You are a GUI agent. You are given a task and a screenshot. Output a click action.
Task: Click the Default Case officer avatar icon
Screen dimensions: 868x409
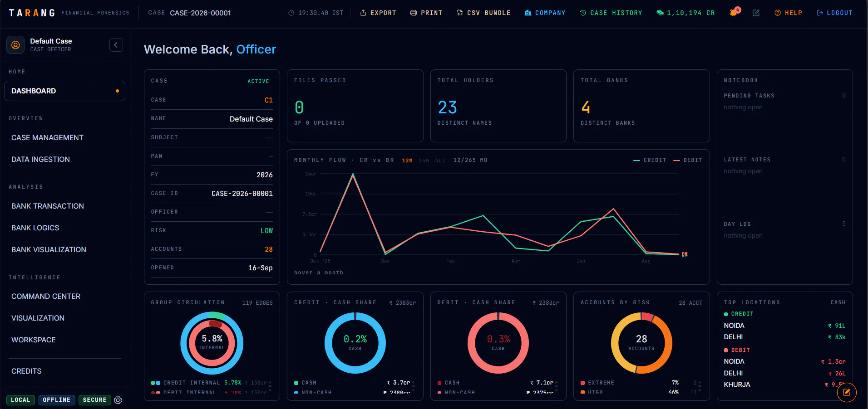click(x=15, y=45)
